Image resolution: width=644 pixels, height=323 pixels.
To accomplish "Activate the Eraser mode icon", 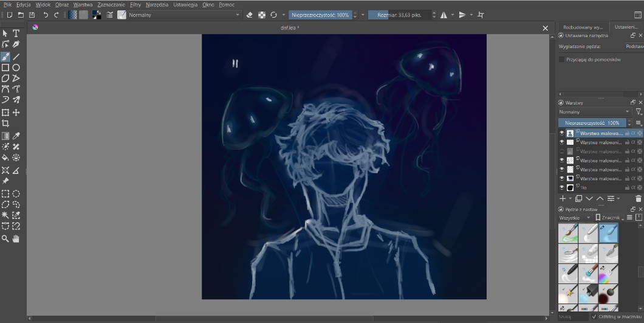I will tap(249, 15).
